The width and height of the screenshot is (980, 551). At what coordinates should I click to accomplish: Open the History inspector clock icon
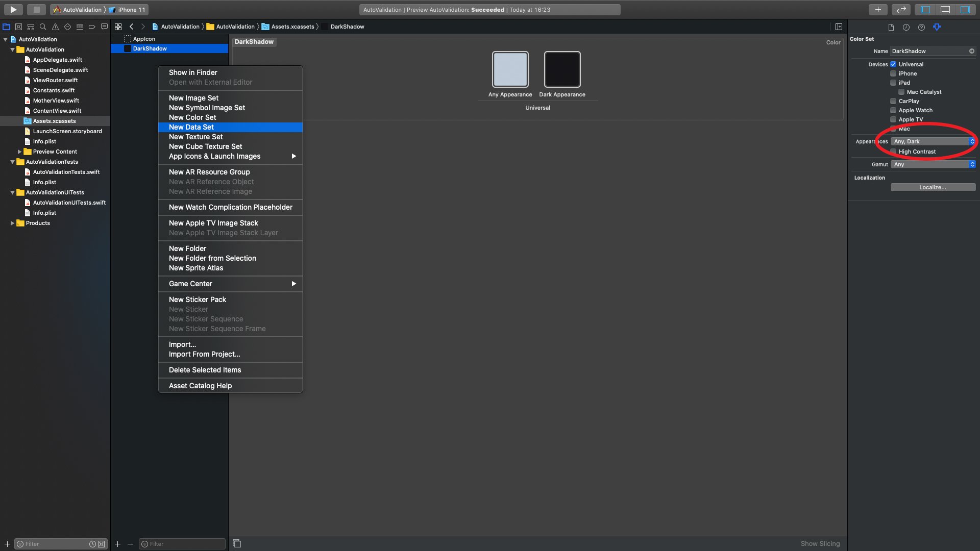906,27
